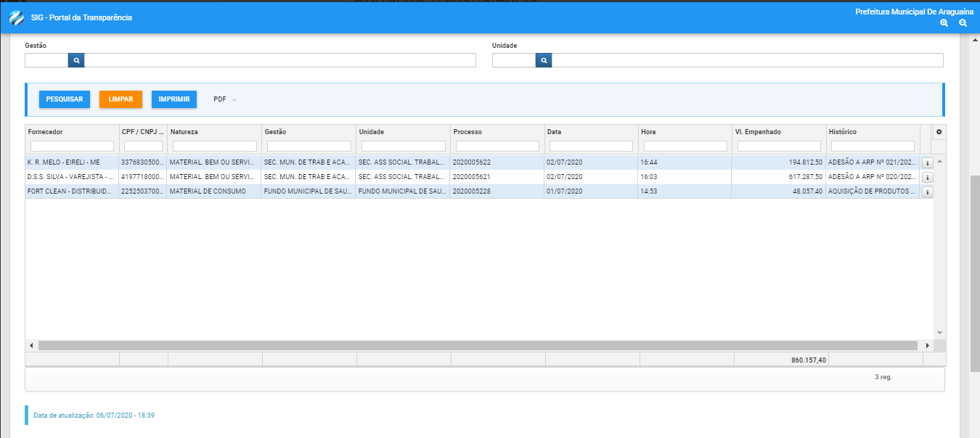Focus the Processo column filter field

click(x=497, y=146)
